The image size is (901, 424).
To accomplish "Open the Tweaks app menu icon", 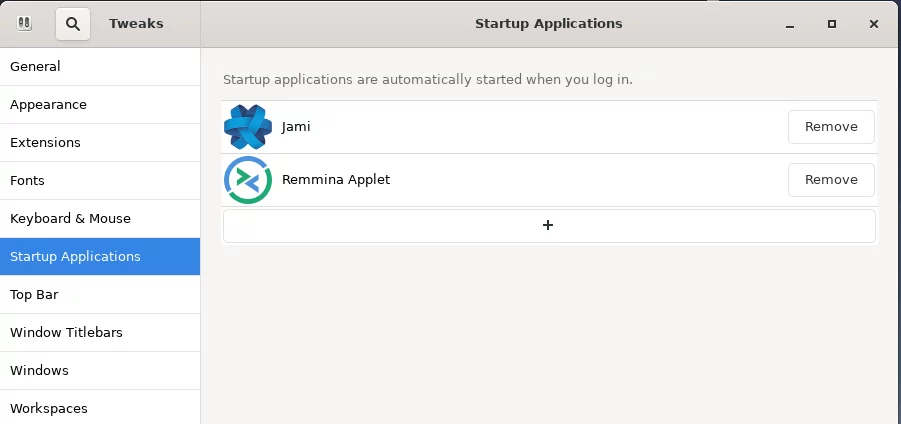I will pos(24,24).
